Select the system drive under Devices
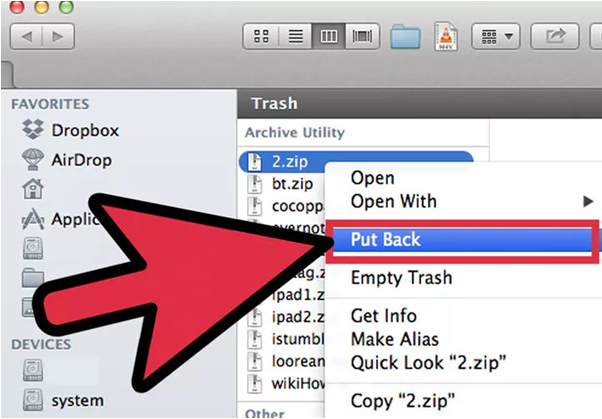The height and width of the screenshot is (419, 602). click(63, 400)
